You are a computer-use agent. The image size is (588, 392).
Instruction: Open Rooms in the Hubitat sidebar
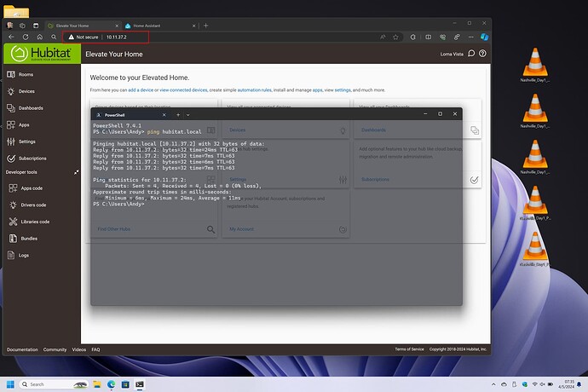coord(24,73)
